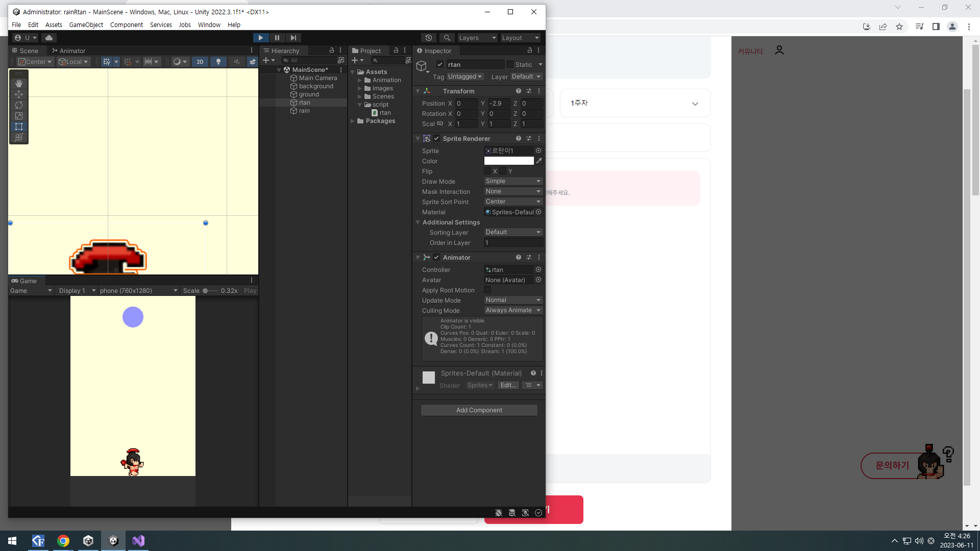Open the Assets menu
This screenshot has width=980, height=551.
pyautogui.click(x=54, y=24)
